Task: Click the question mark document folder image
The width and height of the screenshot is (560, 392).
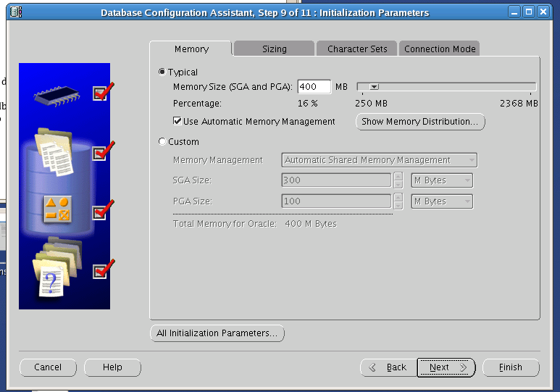Action: tap(57, 267)
